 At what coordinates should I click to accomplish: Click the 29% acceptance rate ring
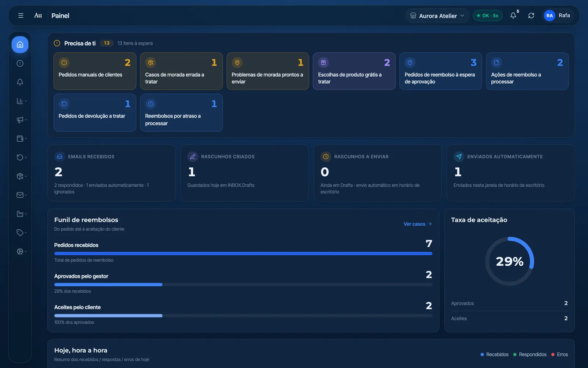(x=509, y=261)
